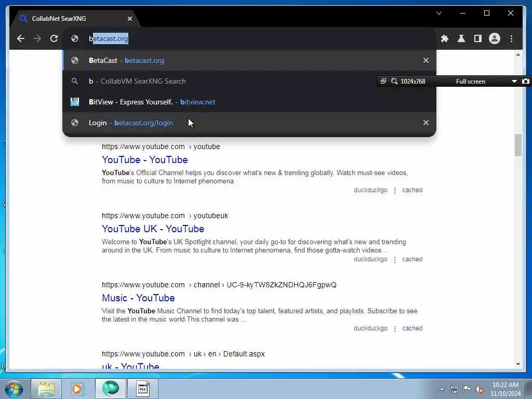
Task: Remove the BetaCast suggestion with its X
Action: coord(426,60)
